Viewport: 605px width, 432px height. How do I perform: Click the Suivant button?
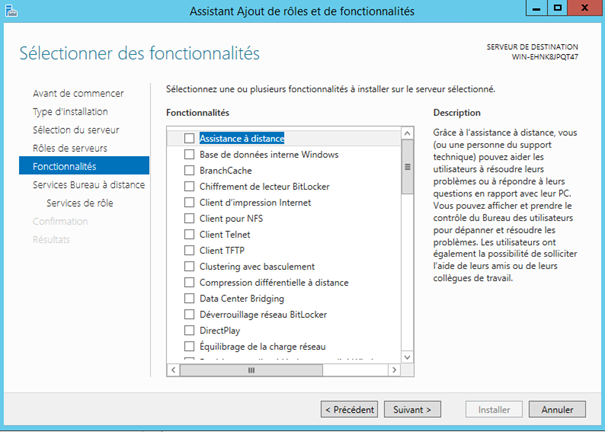[411, 409]
